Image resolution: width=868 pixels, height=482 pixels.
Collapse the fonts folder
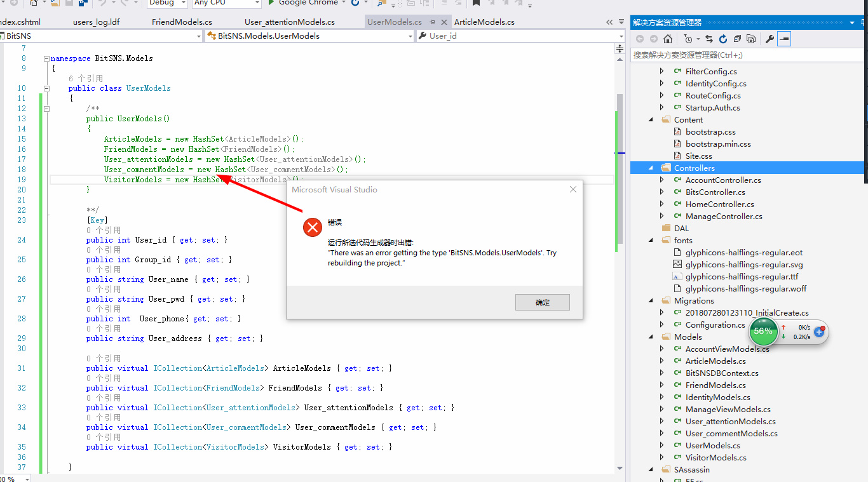pos(651,240)
